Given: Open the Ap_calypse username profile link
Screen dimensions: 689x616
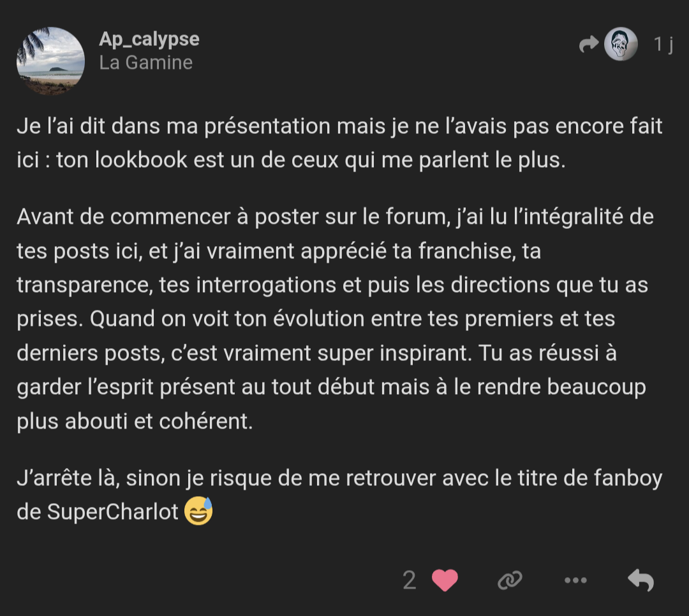Looking at the screenshot, I should click(x=149, y=39).
